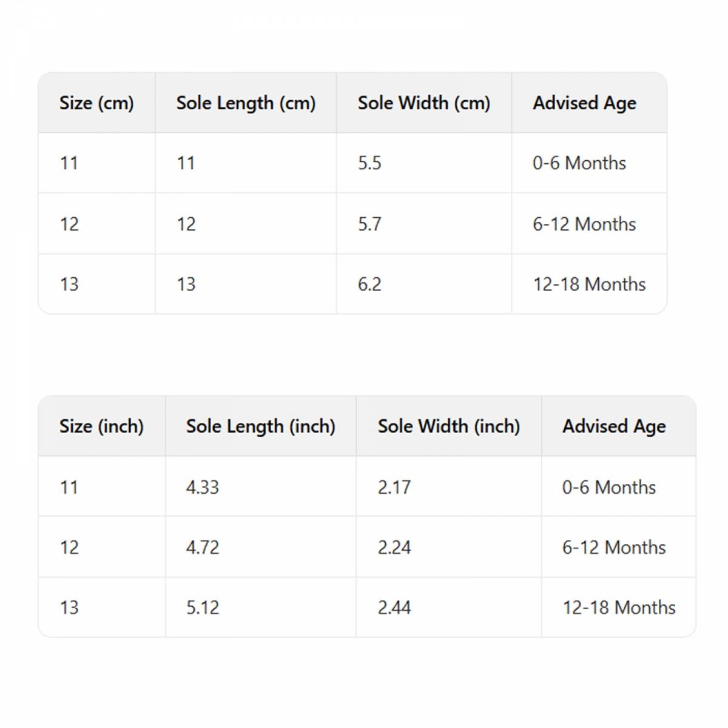The image size is (728, 728).
Task: Select 'Advised Age' header in the inch table
Action: pyautogui.click(x=614, y=426)
